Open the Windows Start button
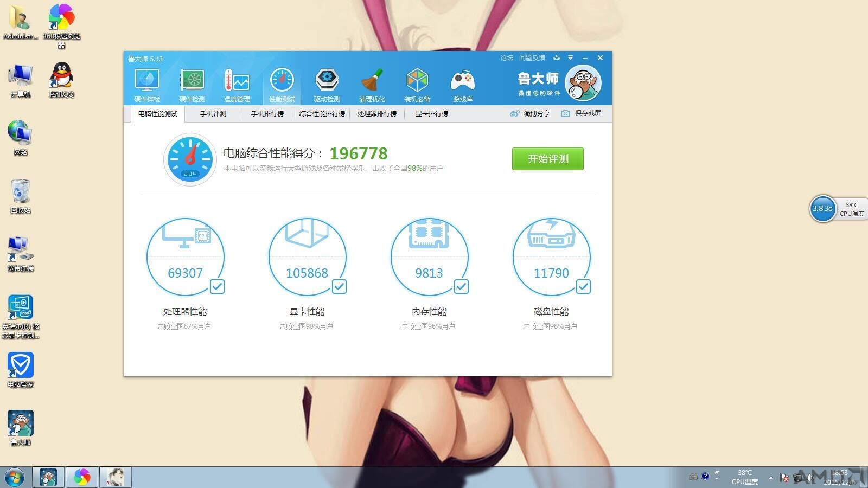This screenshot has height=488, width=868. [x=14, y=478]
